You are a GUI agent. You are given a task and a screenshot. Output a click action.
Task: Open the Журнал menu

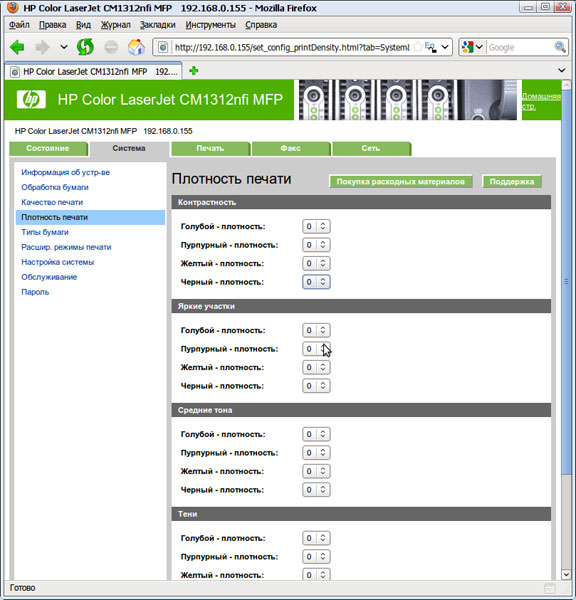point(116,25)
